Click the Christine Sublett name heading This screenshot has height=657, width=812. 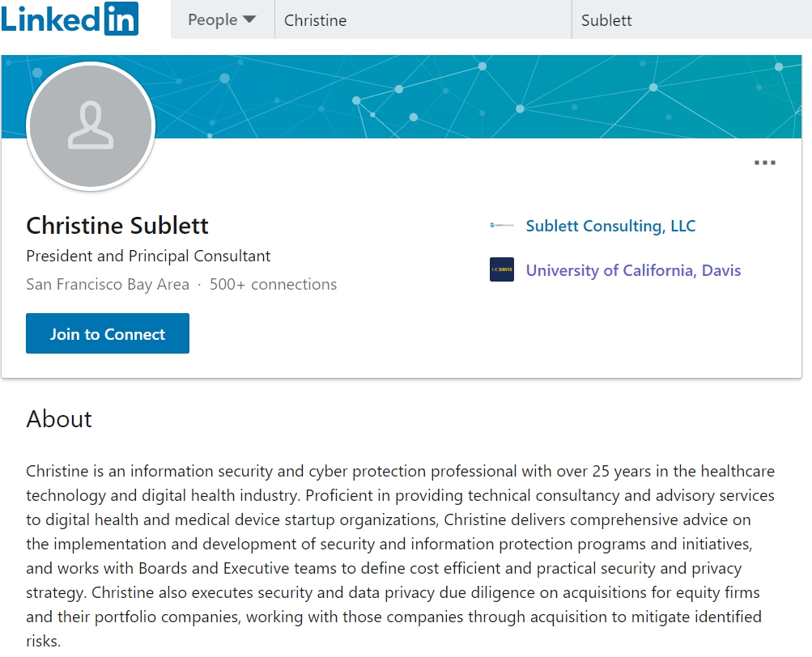click(x=117, y=226)
